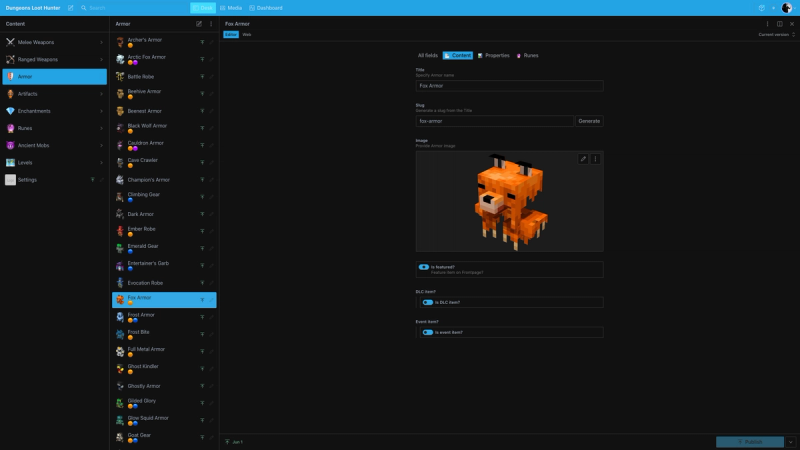Click the Melee Weapons crossed swords icon
800x450 pixels.
tap(10, 42)
